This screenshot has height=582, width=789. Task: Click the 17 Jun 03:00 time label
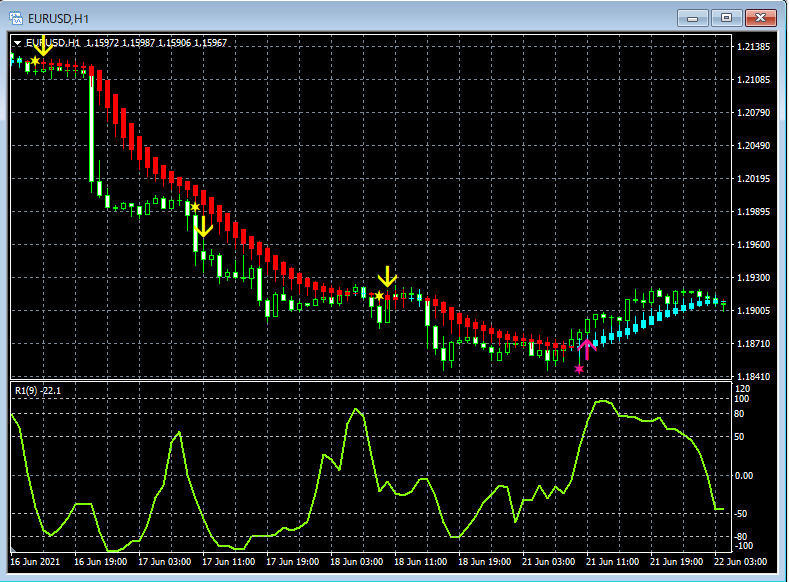[165, 561]
